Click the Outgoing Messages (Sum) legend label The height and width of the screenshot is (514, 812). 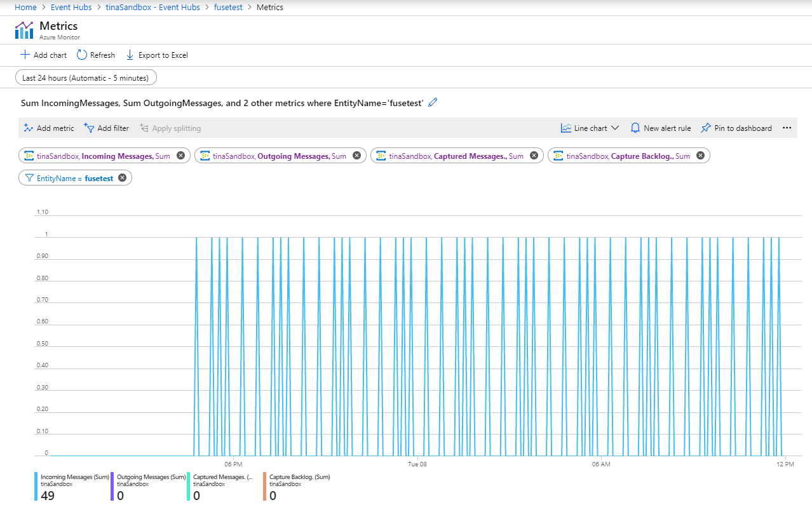tap(151, 477)
